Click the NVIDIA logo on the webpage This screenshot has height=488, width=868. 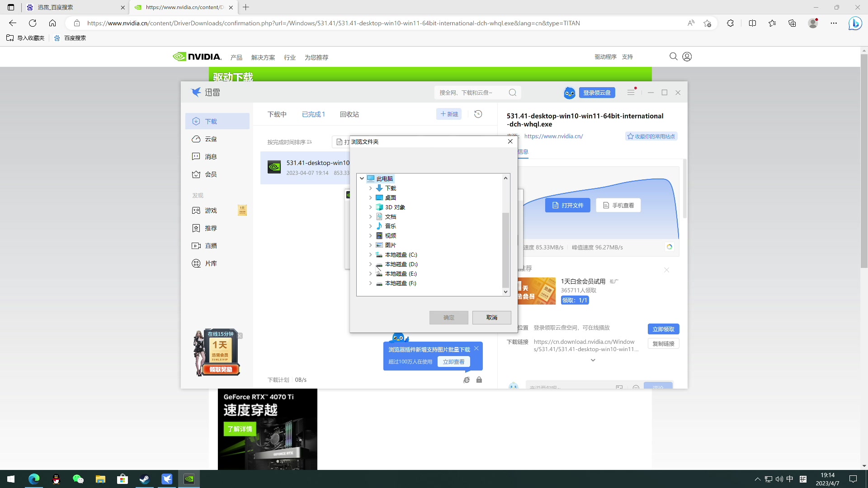pos(197,56)
